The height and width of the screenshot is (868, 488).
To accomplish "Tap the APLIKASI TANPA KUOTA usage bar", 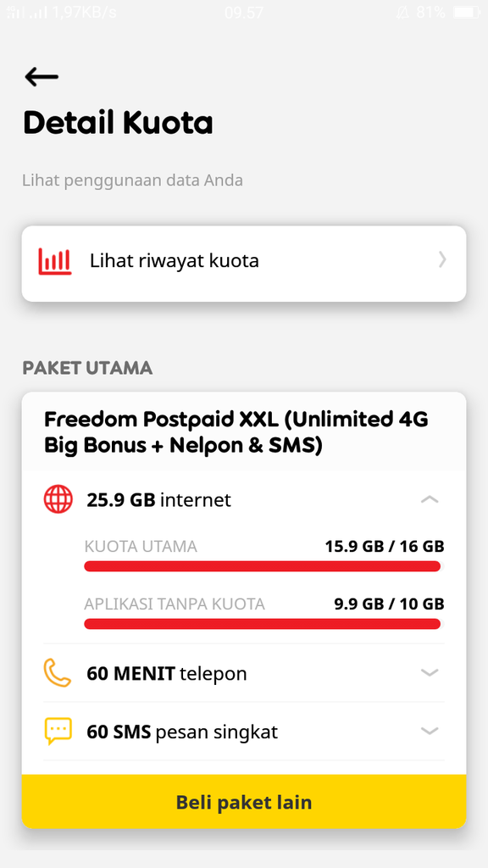I will [x=262, y=623].
